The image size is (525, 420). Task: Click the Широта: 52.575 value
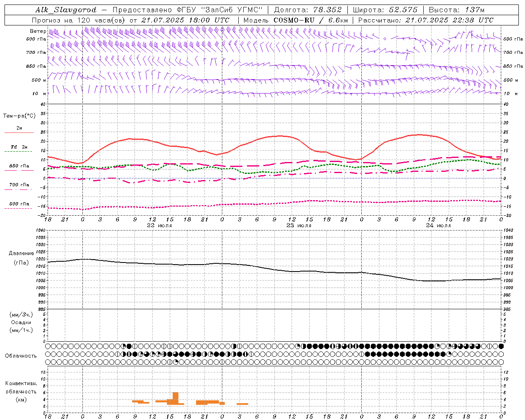pyautogui.click(x=385, y=10)
